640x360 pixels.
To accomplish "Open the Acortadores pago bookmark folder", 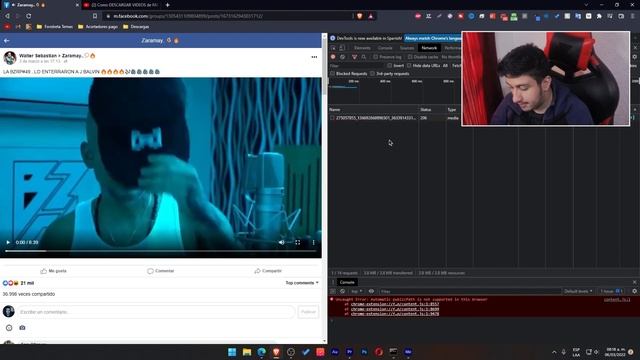I will coord(98,27).
